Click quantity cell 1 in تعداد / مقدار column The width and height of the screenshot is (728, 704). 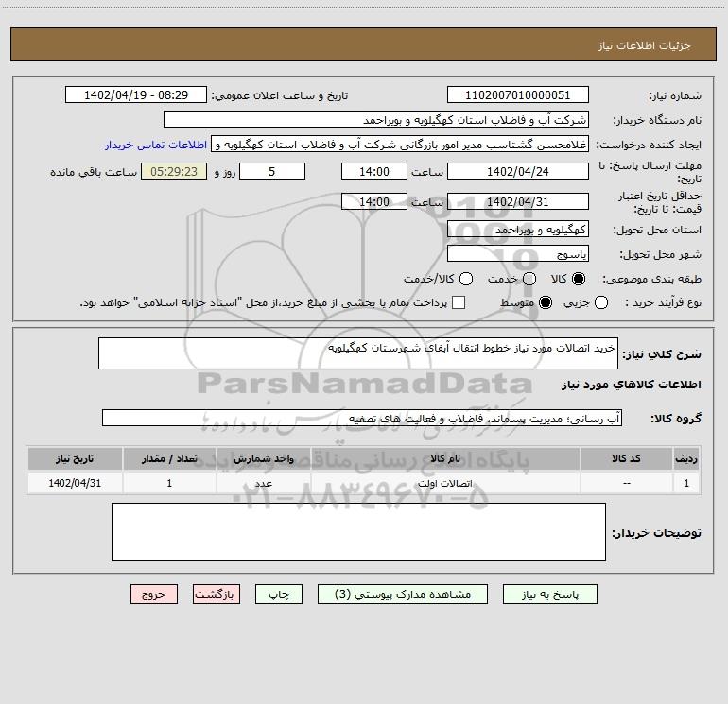(169, 483)
